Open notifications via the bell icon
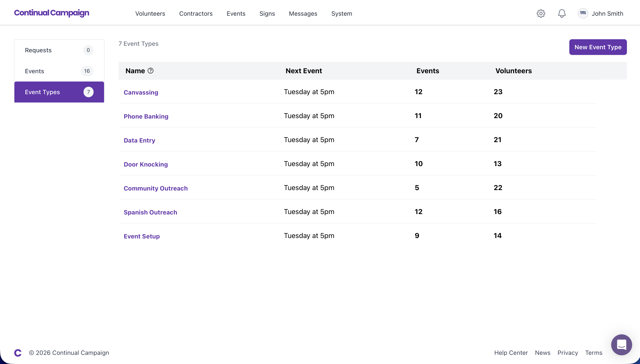 [x=561, y=14]
